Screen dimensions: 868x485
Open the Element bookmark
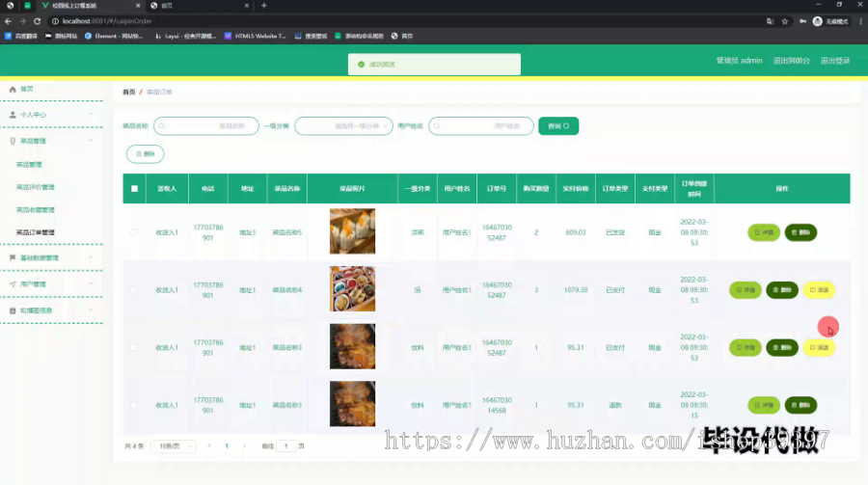(114, 36)
